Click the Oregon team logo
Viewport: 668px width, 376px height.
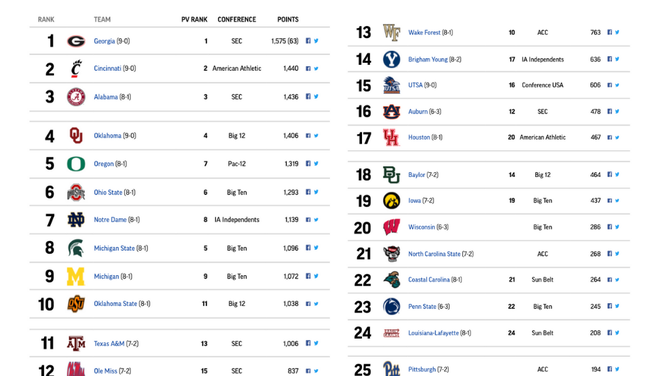[76, 164]
